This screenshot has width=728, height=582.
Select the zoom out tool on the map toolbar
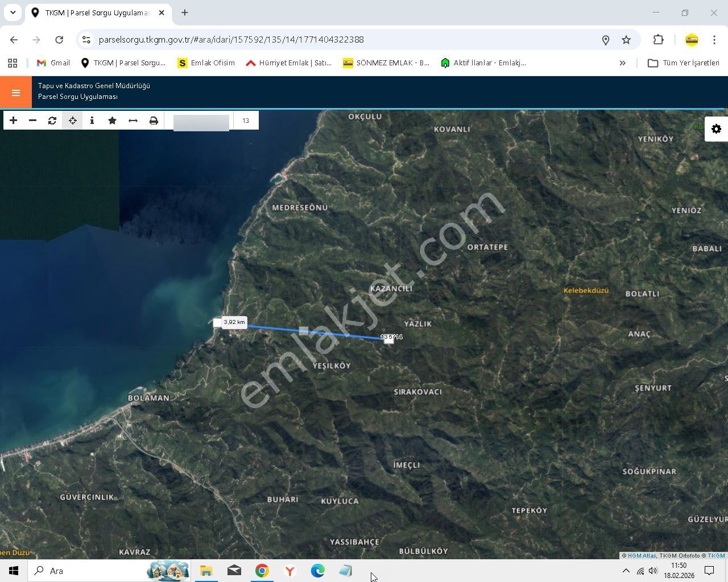click(32, 120)
